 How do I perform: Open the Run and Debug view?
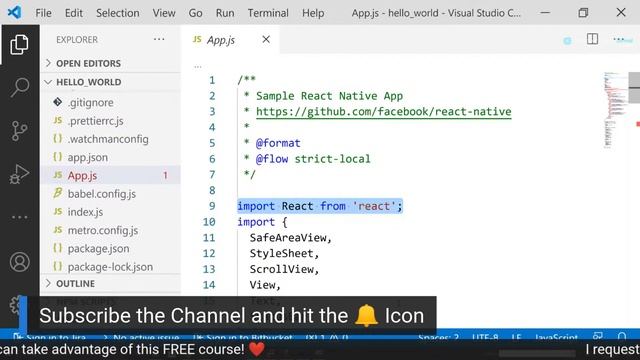(19, 174)
